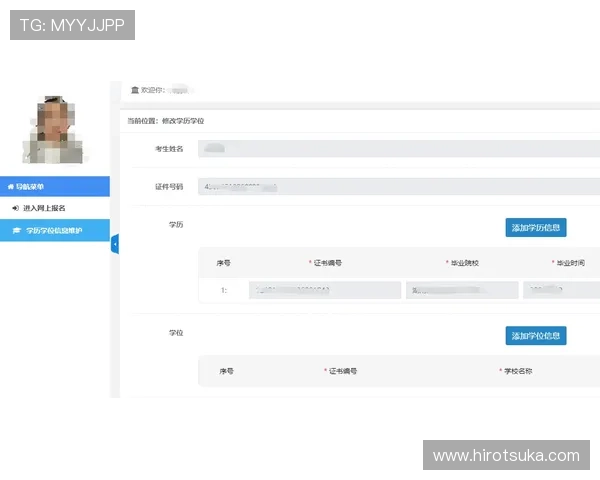600x480 pixels.
Task: Click the 学位 section label
Action: click(176, 333)
